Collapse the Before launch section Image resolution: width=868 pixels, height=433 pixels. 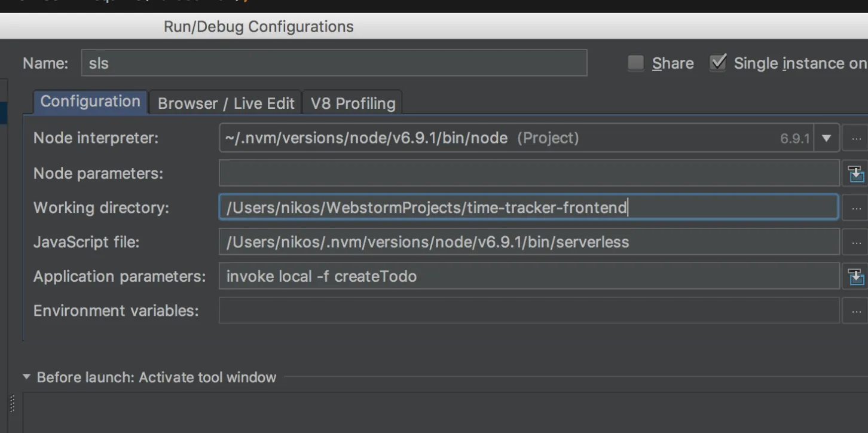pyautogui.click(x=26, y=377)
